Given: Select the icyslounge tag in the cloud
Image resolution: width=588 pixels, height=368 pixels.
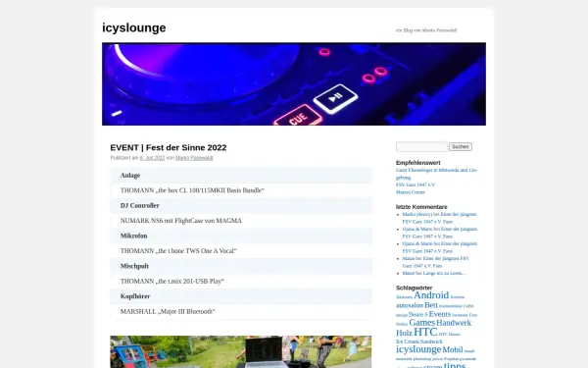Looking at the screenshot, I should (x=418, y=349).
